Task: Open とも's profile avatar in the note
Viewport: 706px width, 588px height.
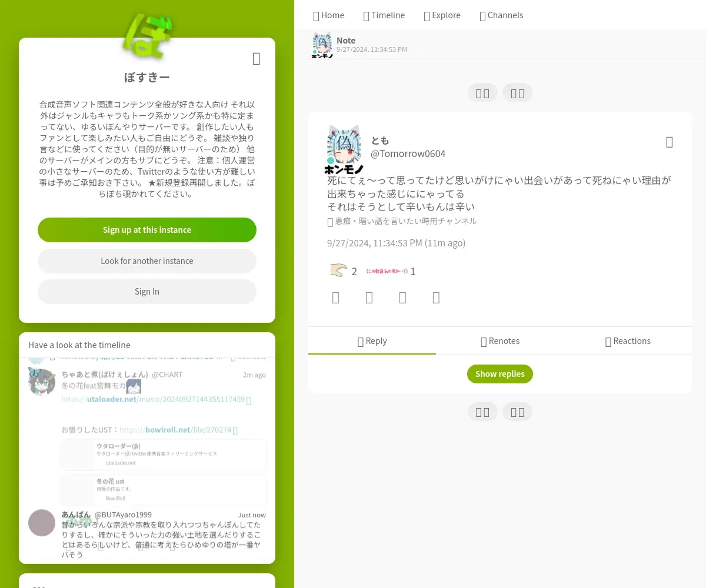Action: 344,149
